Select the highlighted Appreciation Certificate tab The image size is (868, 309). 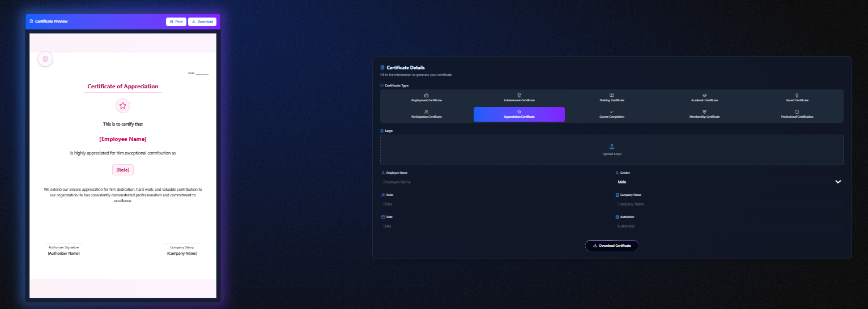(519, 114)
